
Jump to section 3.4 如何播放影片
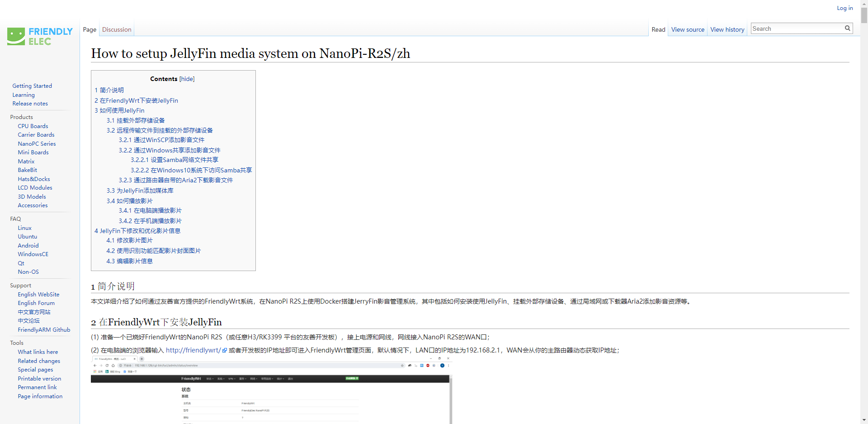(130, 201)
